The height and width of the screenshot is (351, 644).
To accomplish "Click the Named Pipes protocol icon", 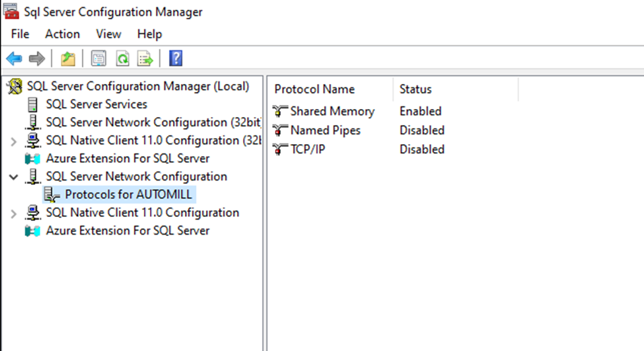I will (279, 130).
